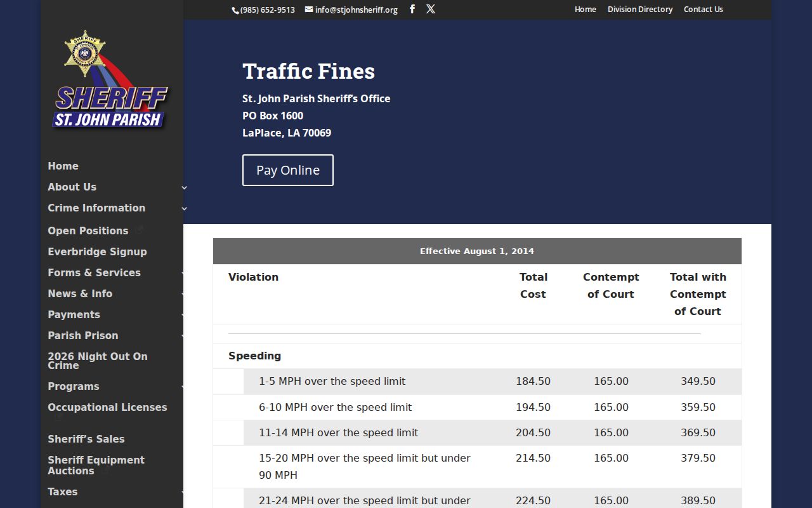Click the Sheriff St. John Parish logo
Screen dimensions: 812x508
110,79
